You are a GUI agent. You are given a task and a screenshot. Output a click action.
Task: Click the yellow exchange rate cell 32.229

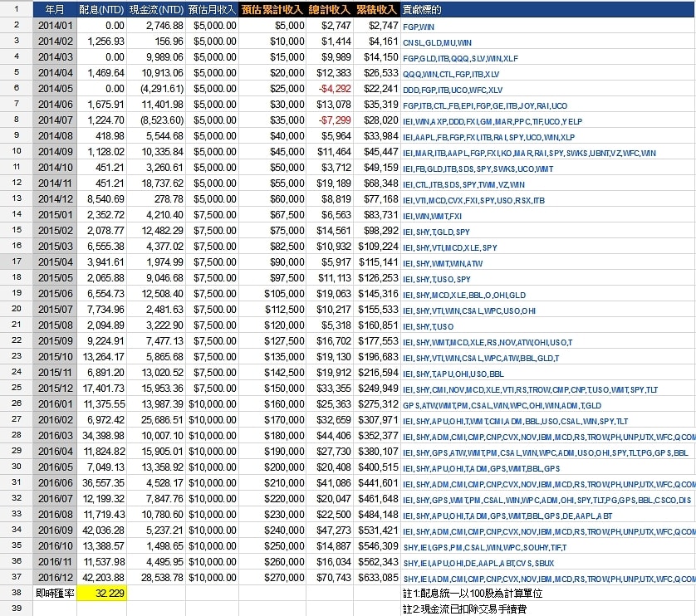point(102,594)
